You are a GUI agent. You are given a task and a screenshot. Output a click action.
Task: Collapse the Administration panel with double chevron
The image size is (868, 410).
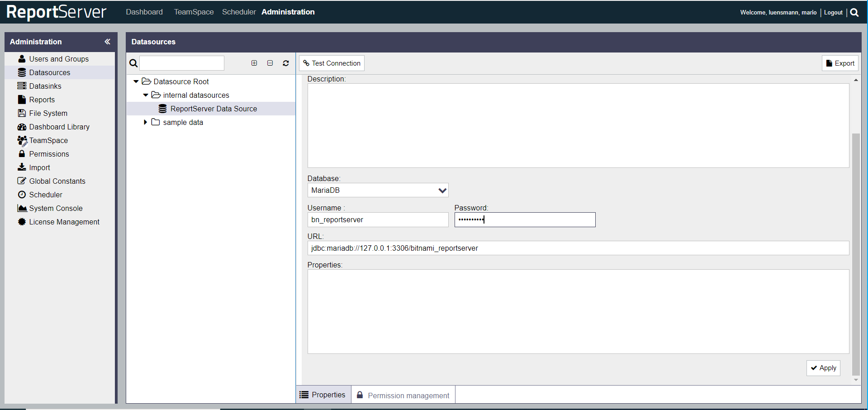tap(107, 42)
